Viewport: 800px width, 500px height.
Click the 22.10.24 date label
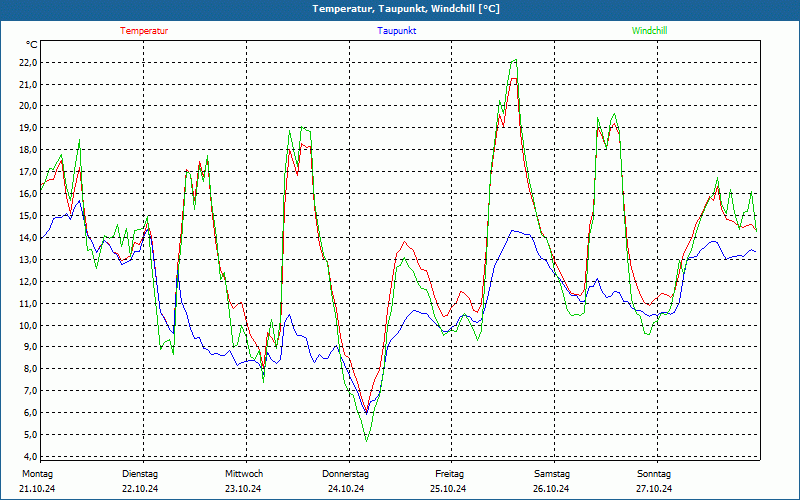(x=140, y=489)
